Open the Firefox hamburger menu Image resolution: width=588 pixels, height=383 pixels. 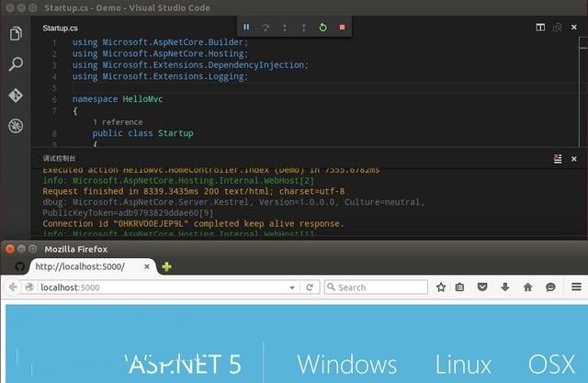coord(576,287)
